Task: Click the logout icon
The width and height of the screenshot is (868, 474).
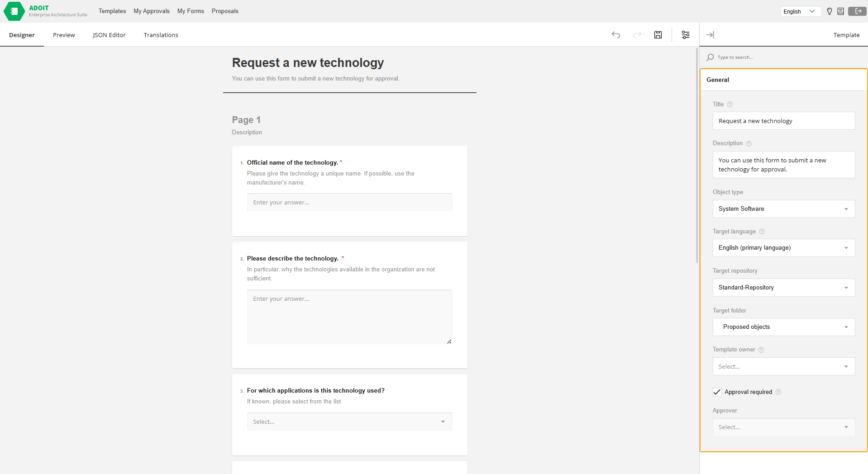Action: [x=857, y=11]
